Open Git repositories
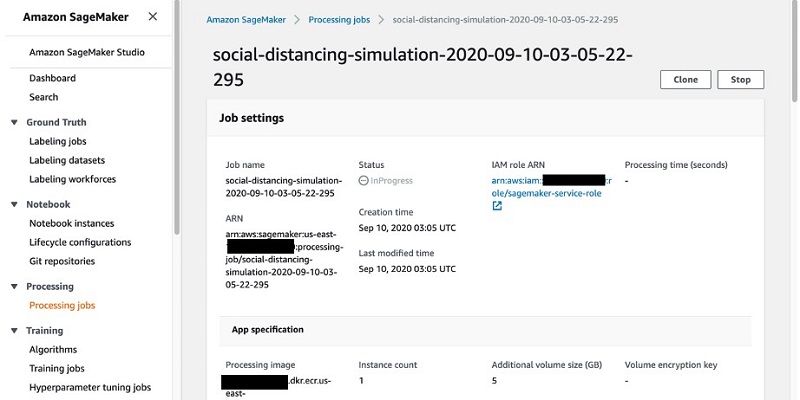800x400 pixels. pyautogui.click(x=62, y=261)
